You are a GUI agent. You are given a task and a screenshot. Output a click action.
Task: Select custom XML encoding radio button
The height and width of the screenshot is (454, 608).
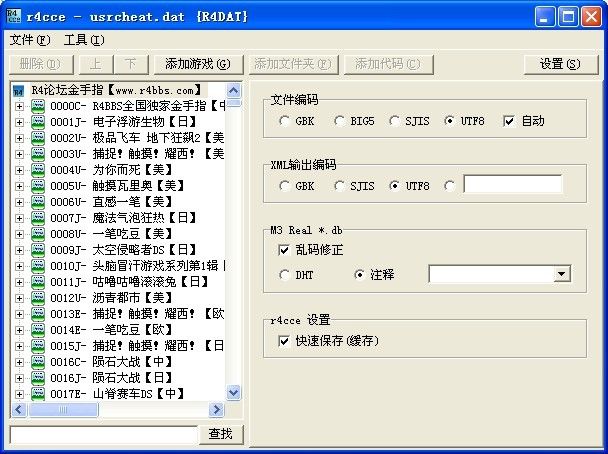449,186
